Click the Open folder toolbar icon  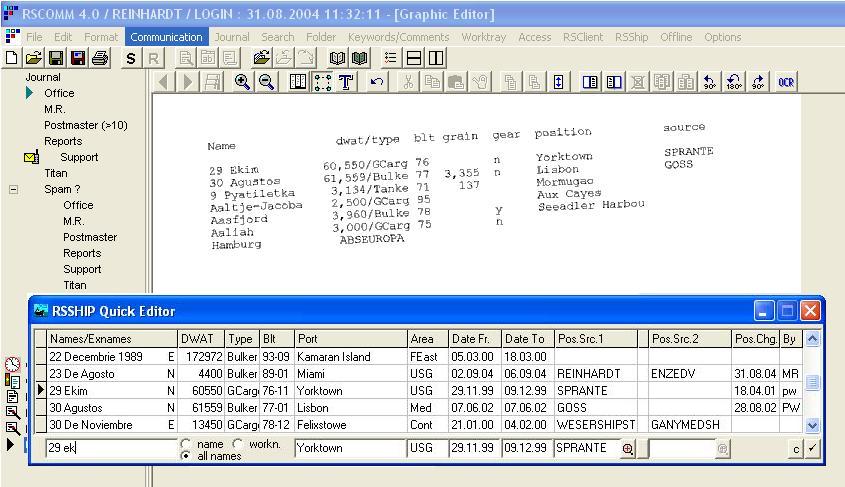(x=33, y=58)
